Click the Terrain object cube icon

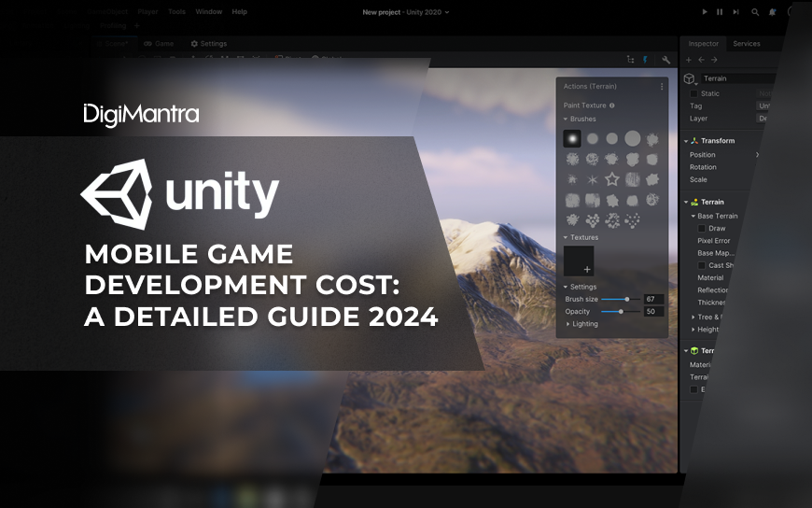click(x=690, y=79)
